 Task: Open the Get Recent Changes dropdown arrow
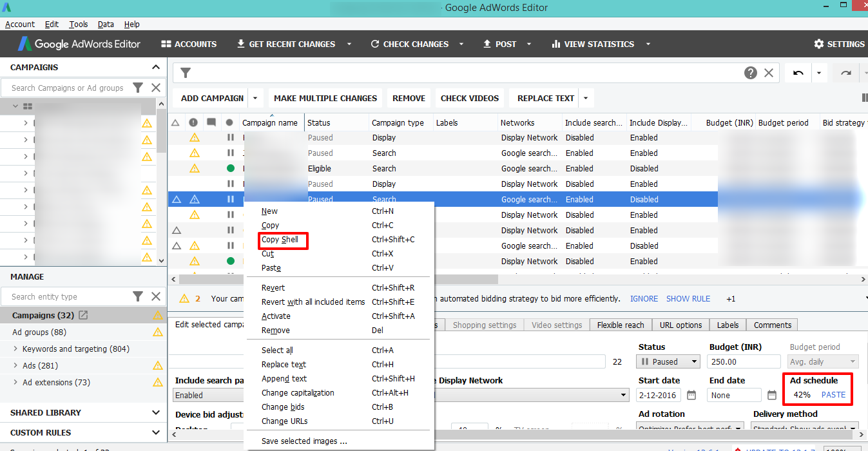click(349, 44)
